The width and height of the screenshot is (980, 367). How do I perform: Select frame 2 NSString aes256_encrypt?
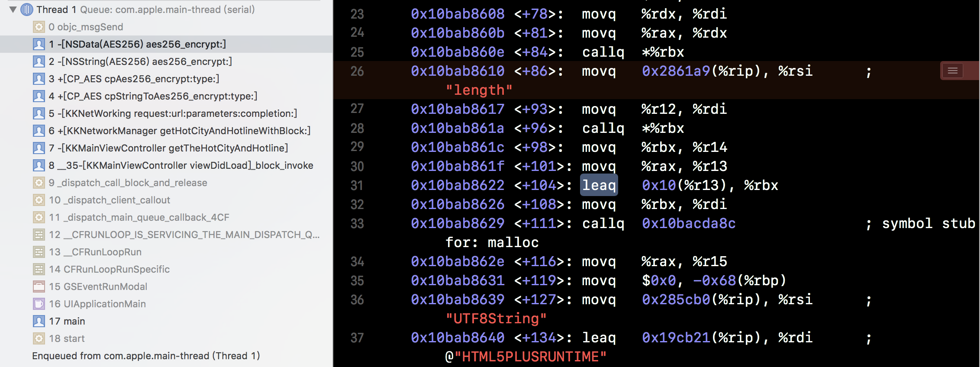click(140, 61)
